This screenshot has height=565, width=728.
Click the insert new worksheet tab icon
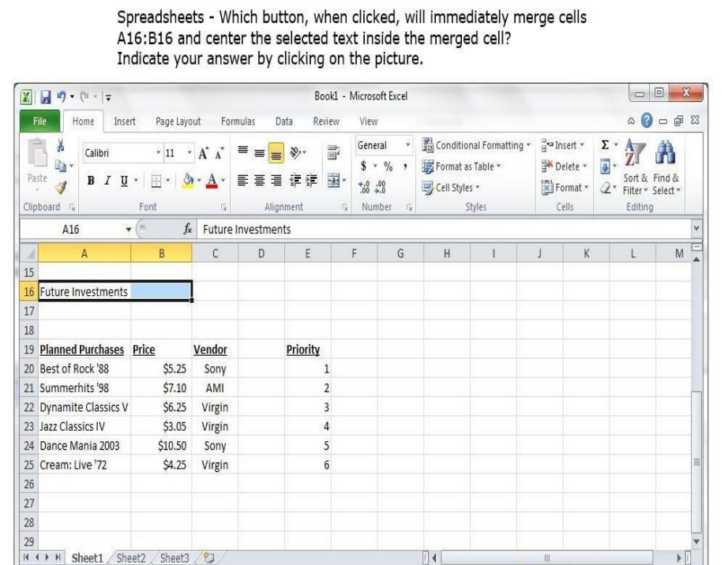[209, 558]
